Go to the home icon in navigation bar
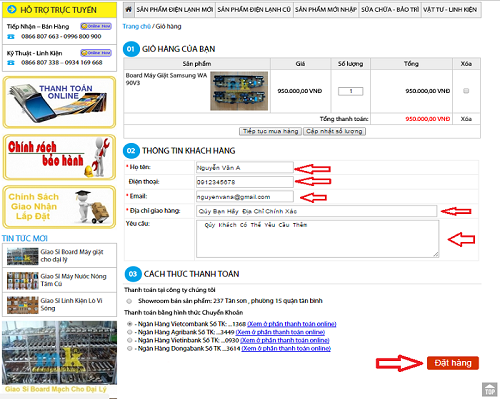This screenshot has height=400, width=500. point(129,10)
